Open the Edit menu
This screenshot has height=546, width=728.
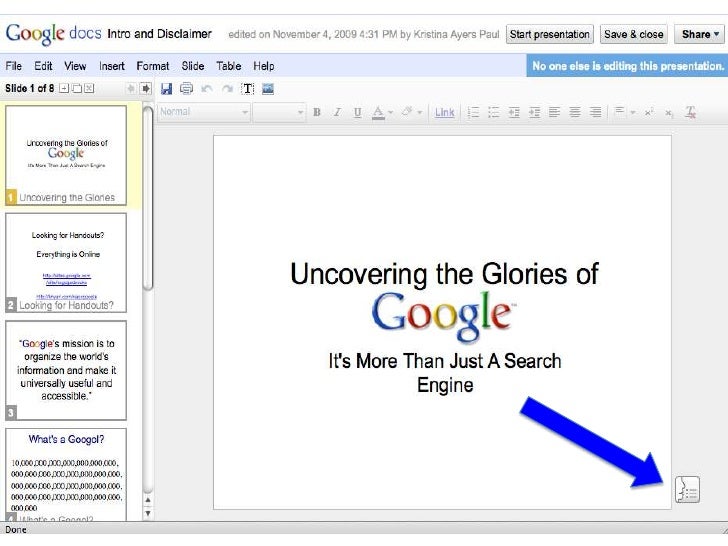pyautogui.click(x=43, y=66)
